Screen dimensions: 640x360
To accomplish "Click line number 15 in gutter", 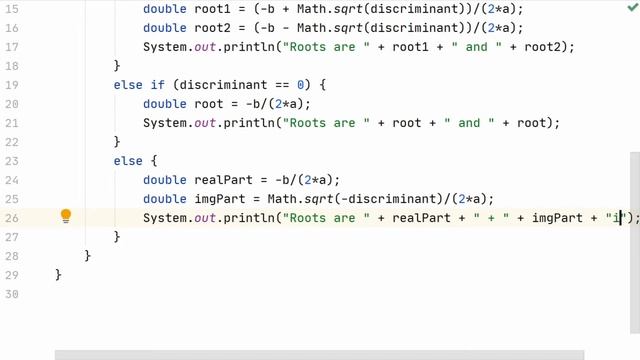I will click(x=12, y=9).
